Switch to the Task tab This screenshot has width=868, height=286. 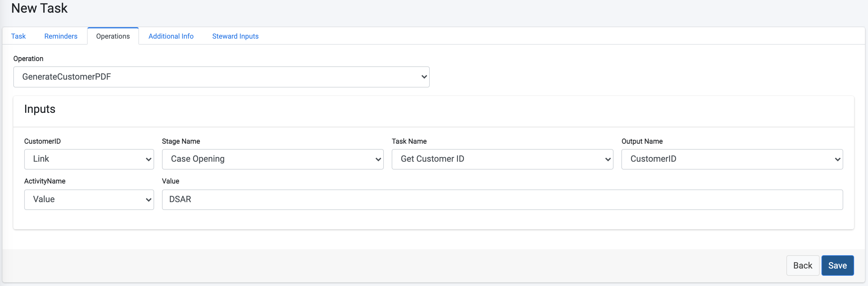tap(18, 36)
